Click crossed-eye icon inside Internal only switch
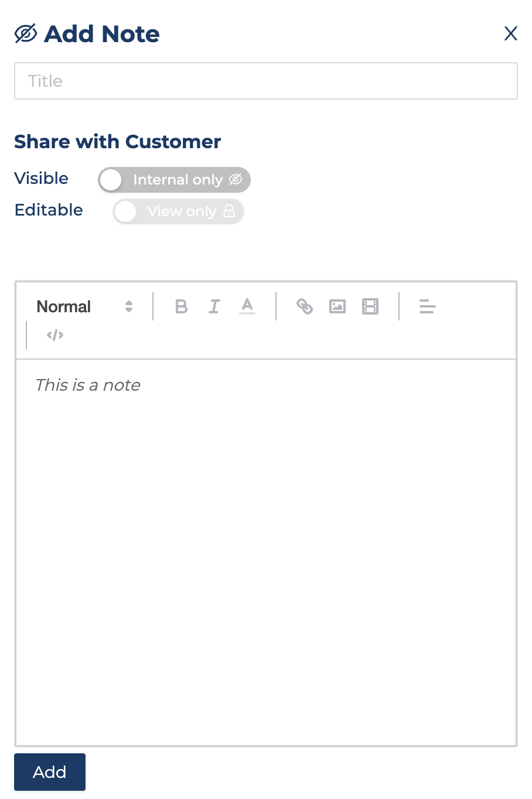Viewport: 532px width, 799px height. tap(236, 180)
